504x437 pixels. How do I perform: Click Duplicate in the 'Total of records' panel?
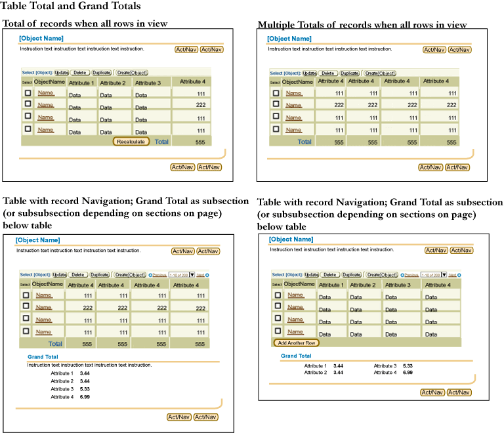pyautogui.click(x=102, y=73)
